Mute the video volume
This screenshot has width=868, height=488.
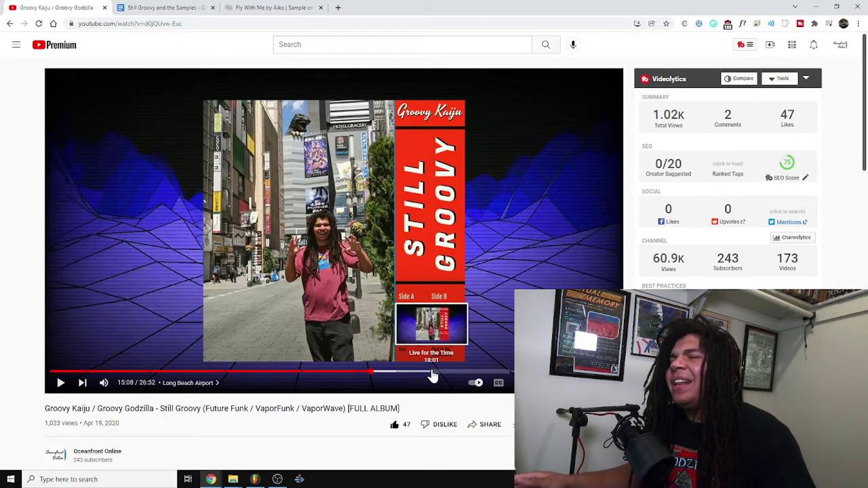pyautogui.click(x=104, y=383)
